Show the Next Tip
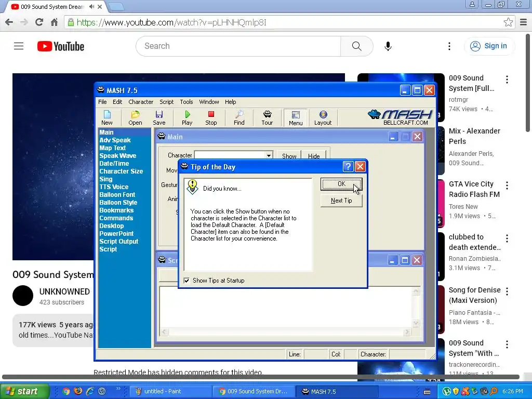This screenshot has width=532, height=399. [x=341, y=201]
